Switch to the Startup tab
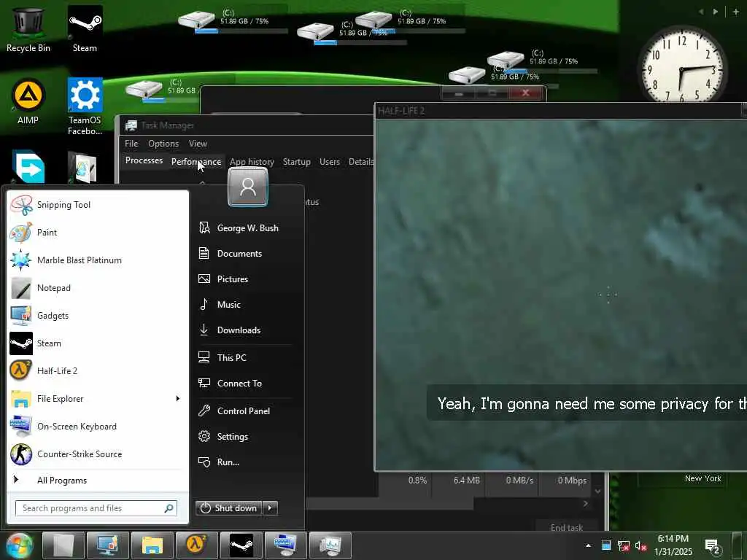This screenshot has width=747, height=560. (297, 162)
